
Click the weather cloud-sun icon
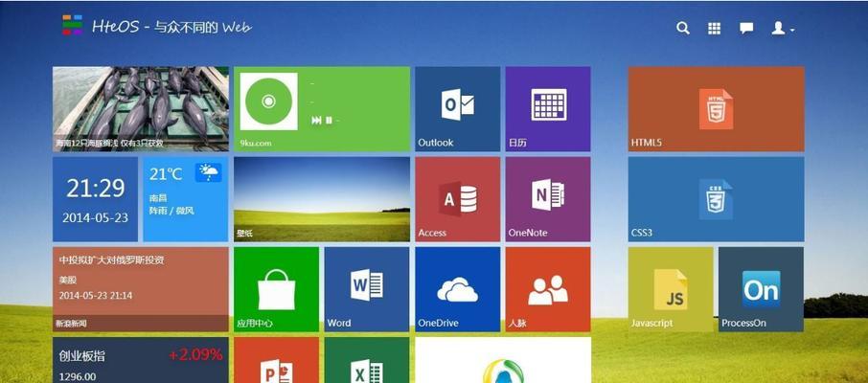(209, 172)
